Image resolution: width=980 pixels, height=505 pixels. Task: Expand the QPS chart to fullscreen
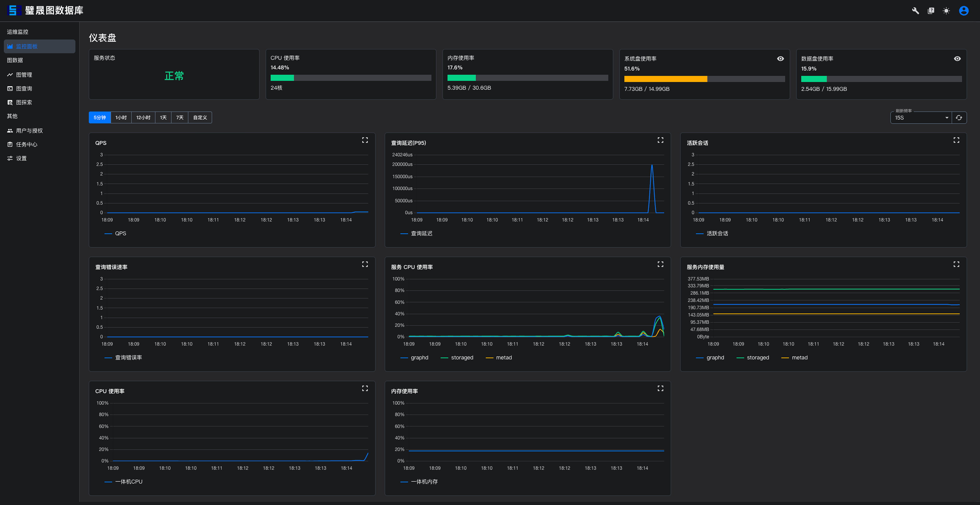pyautogui.click(x=365, y=140)
